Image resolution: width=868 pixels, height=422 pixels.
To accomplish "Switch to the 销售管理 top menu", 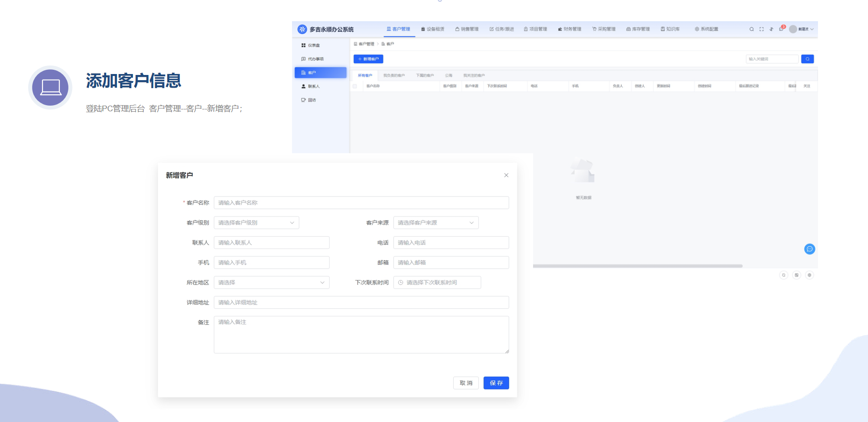I will [467, 29].
